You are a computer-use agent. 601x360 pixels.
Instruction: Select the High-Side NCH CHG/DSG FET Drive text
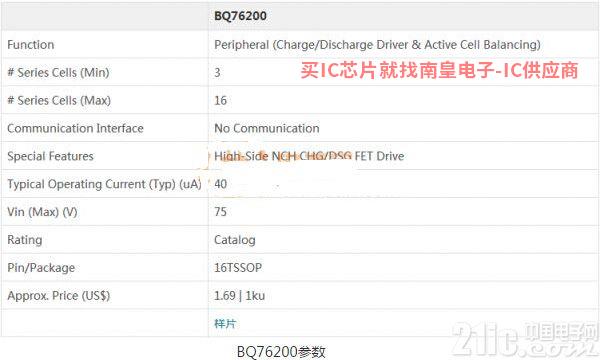pos(309,156)
